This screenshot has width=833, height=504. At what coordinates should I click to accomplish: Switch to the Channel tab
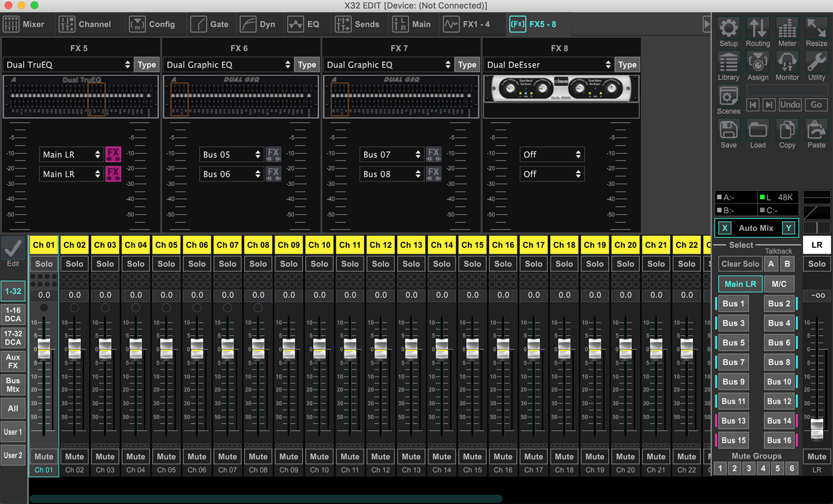pos(85,24)
